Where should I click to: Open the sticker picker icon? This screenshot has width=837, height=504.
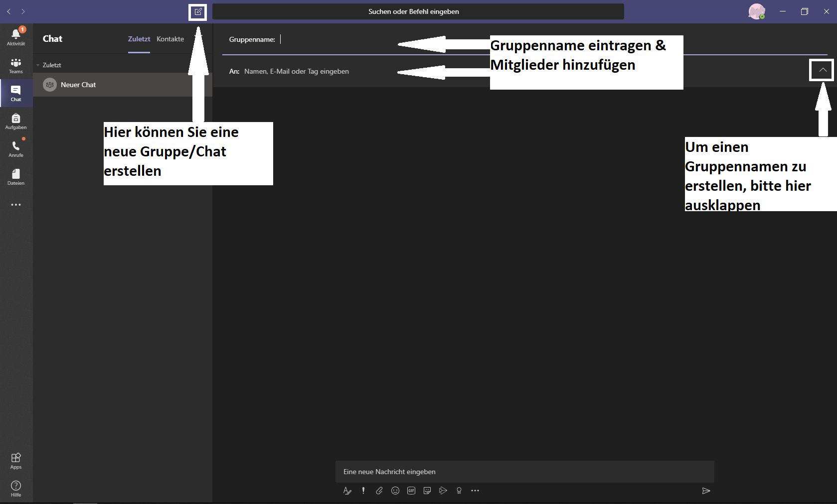coord(427,491)
